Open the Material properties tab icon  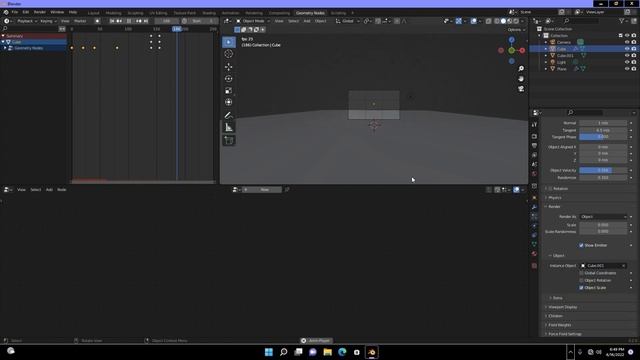534,254
